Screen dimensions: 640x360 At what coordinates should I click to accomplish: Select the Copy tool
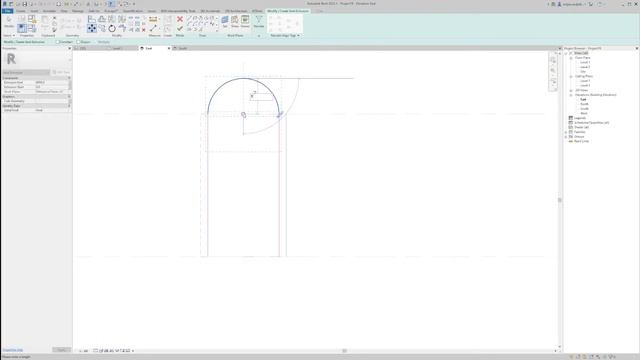(x=102, y=28)
